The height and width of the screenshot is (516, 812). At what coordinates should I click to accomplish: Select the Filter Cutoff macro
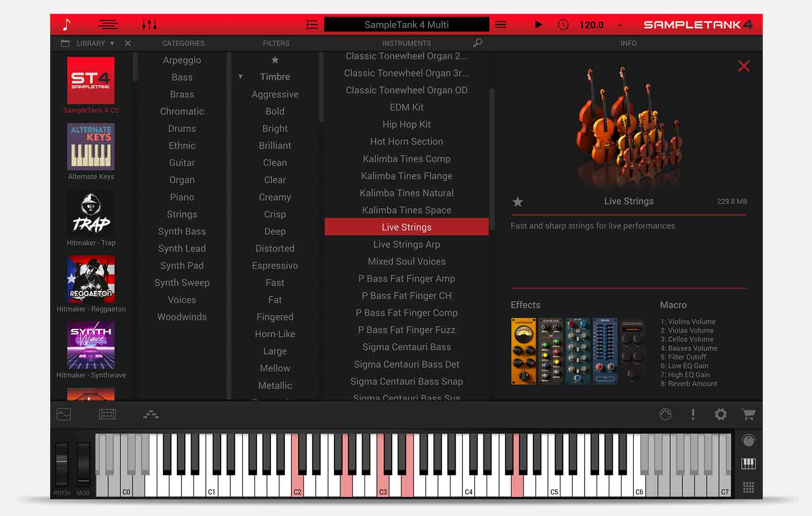[x=683, y=357]
